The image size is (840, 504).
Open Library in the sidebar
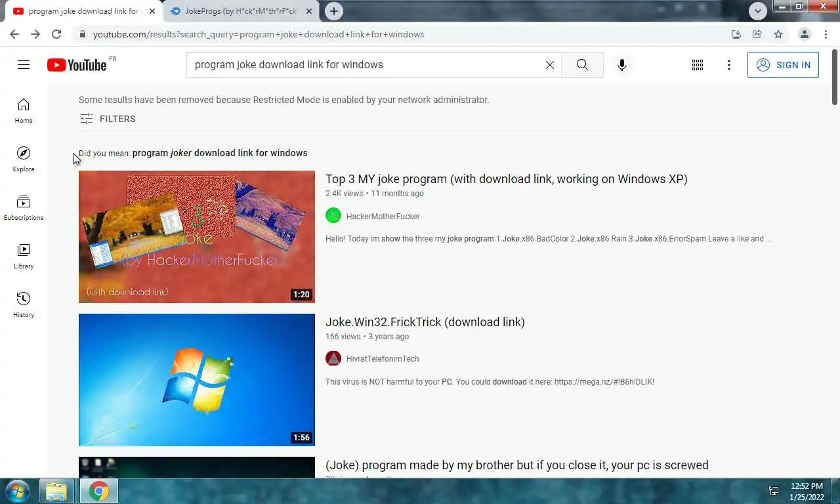(24, 257)
